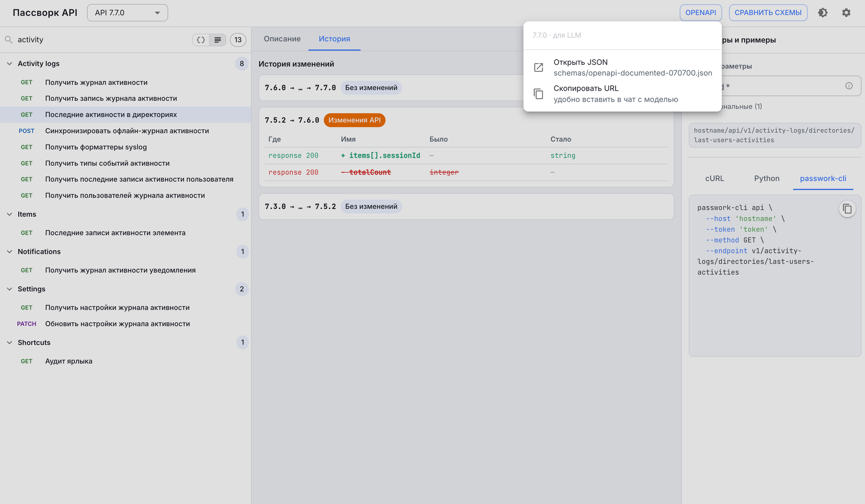
Task: Open Аудит ярлыка endpoint
Action: click(x=125, y=361)
